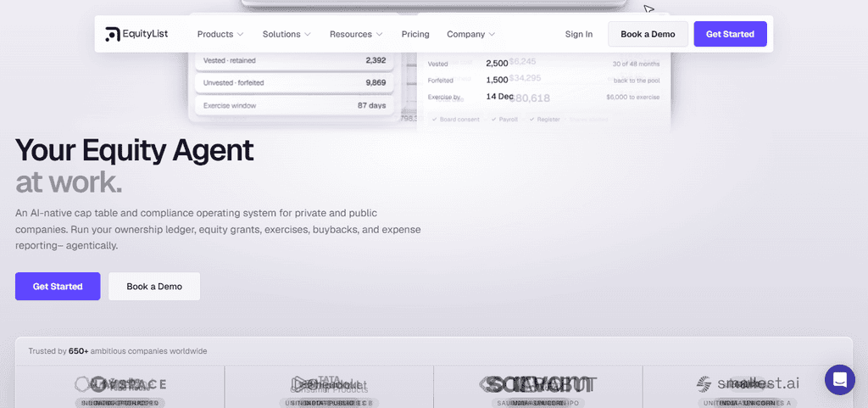Go to the Pricing page
Viewport: 868px width, 408px height.
tap(415, 34)
